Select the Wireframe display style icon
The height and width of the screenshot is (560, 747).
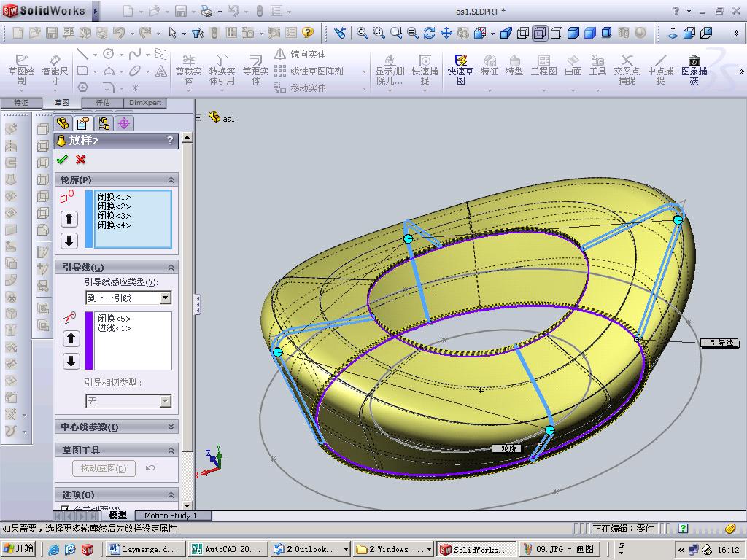point(522,32)
